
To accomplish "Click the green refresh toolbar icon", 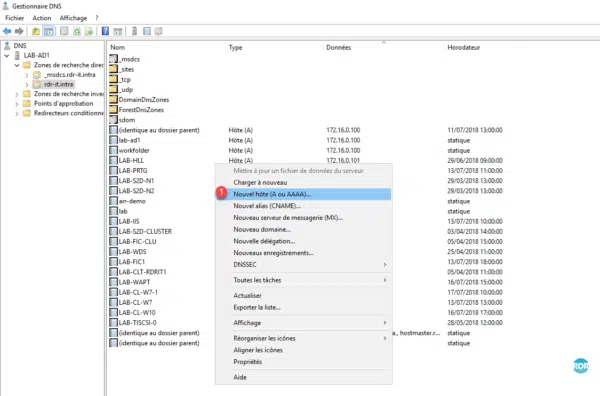I will (77, 31).
